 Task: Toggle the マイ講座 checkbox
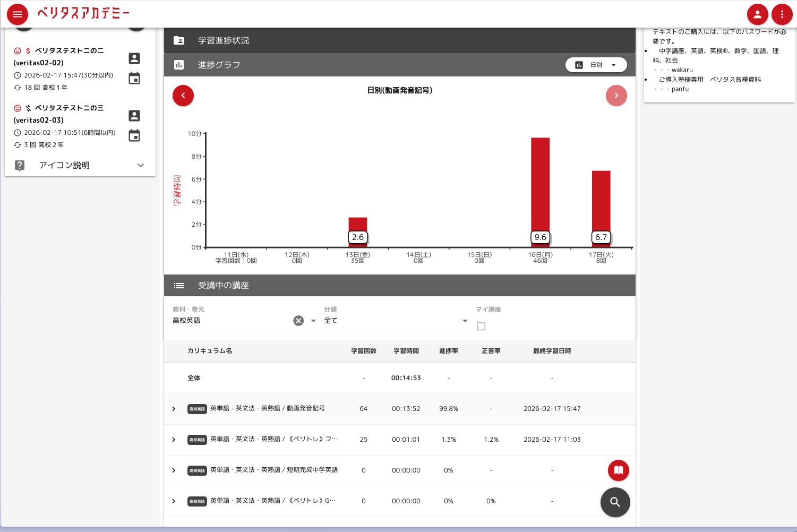[x=481, y=327]
